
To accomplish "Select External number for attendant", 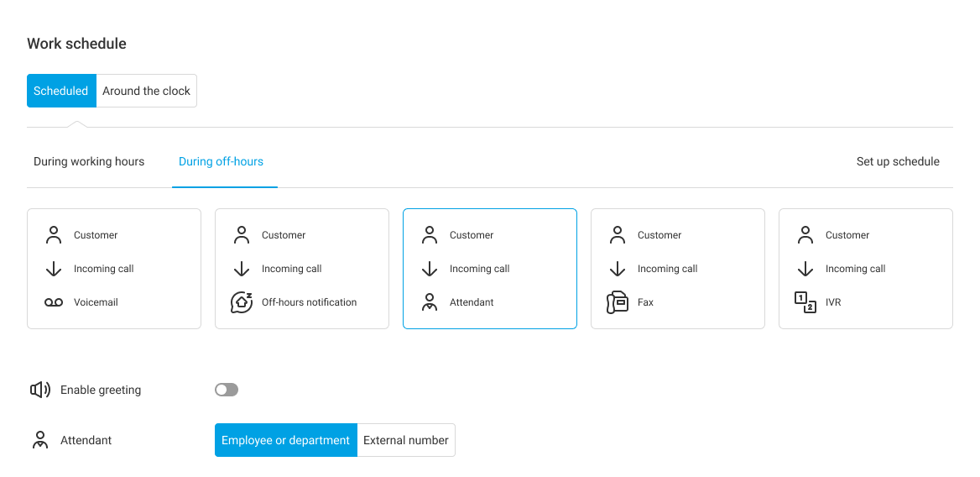I will tap(406, 440).
